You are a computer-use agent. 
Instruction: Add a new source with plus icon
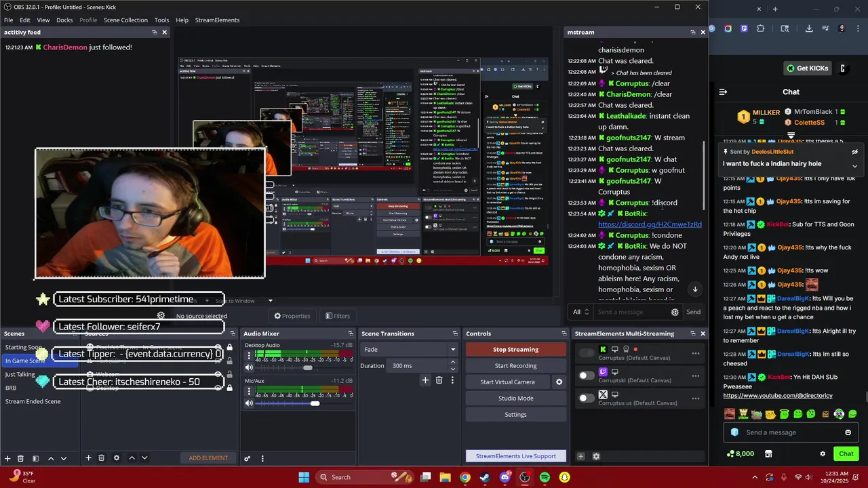click(88, 458)
